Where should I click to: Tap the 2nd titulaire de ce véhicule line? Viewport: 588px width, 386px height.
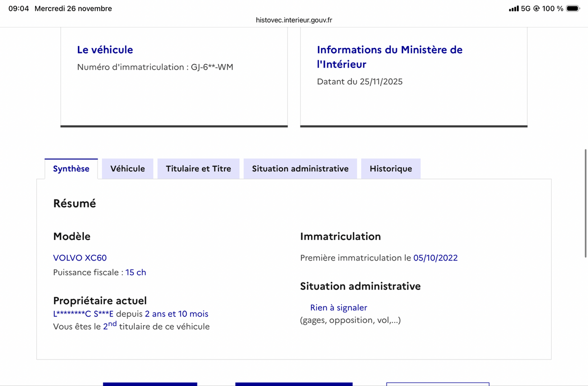pyautogui.click(x=131, y=326)
